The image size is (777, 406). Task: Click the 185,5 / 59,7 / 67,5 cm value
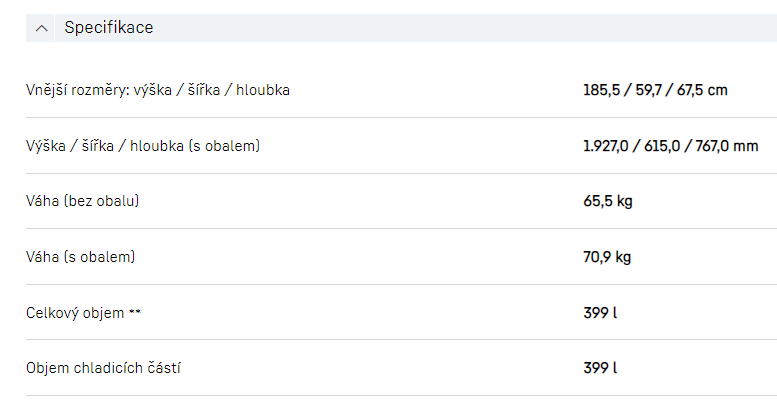(x=655, y=90)
